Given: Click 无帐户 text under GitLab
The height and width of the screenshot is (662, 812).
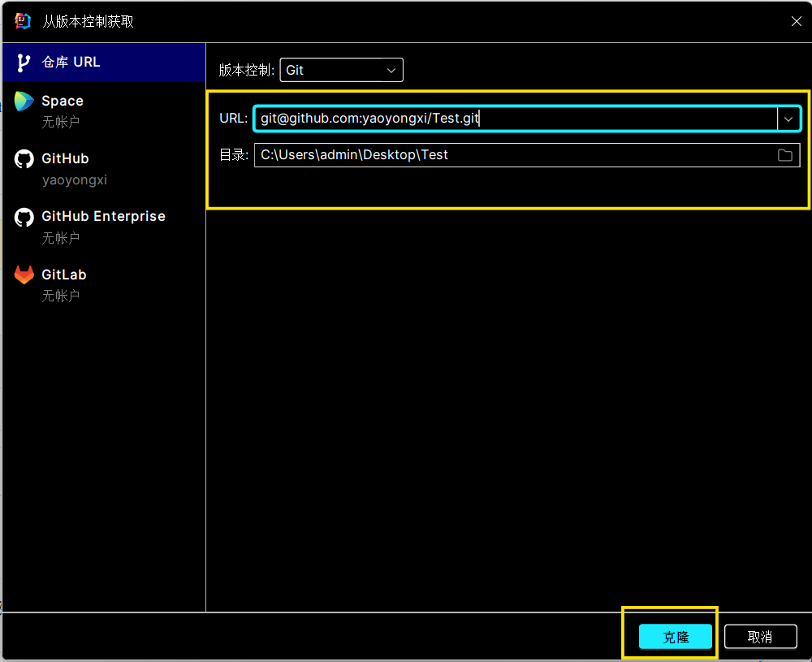Looking at the screenshot, I should 61,296.
